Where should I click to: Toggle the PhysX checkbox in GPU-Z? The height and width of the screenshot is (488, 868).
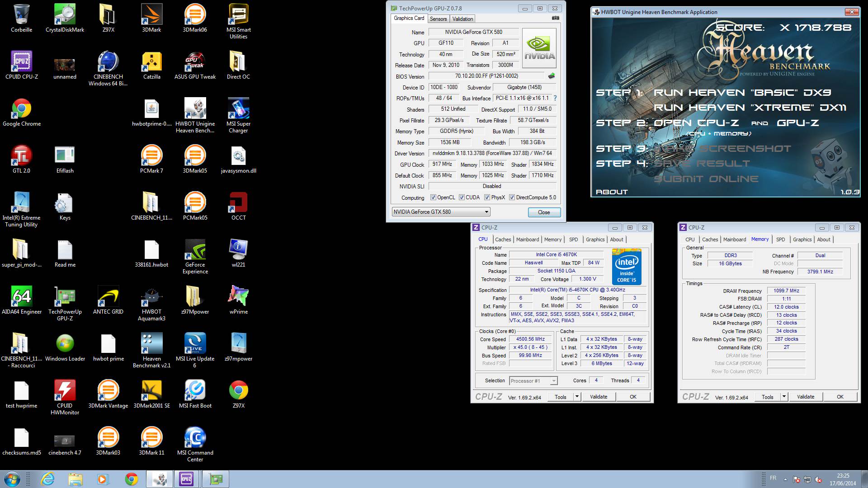click(x=487, y=197)
